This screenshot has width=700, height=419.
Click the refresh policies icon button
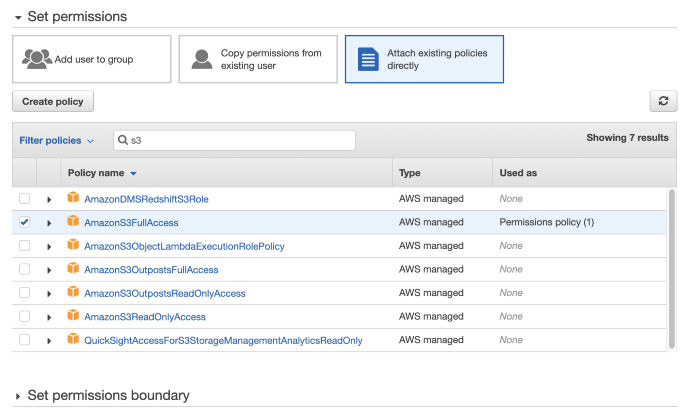tap(663, 101)
